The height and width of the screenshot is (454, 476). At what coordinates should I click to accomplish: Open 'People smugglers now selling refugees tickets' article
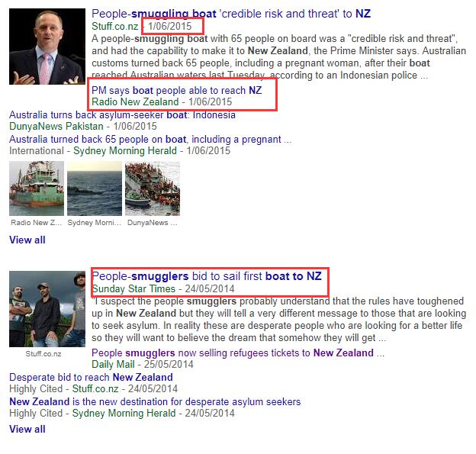238,353
